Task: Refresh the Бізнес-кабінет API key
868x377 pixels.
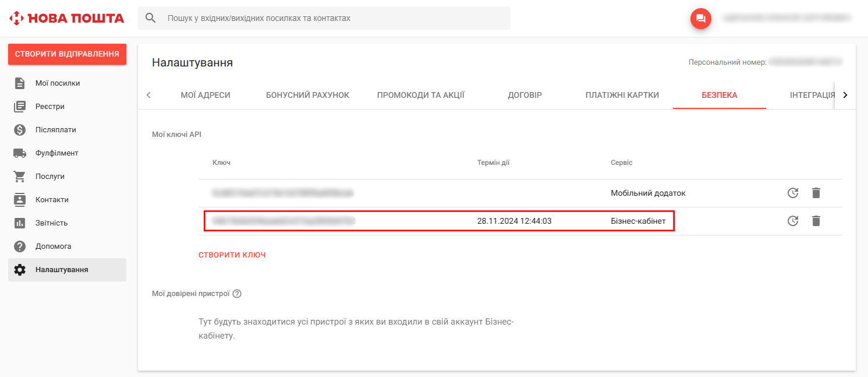Action: [792, 221]
